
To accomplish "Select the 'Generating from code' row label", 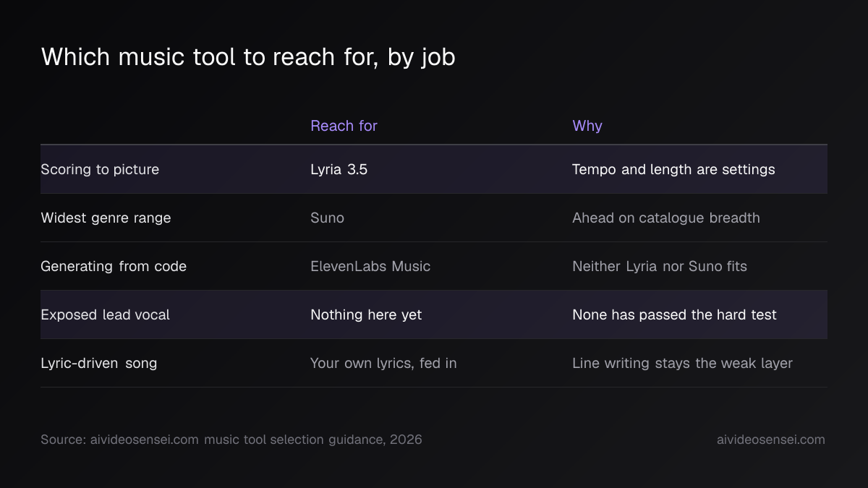I will pyautogui.click(x=114, y=266).
